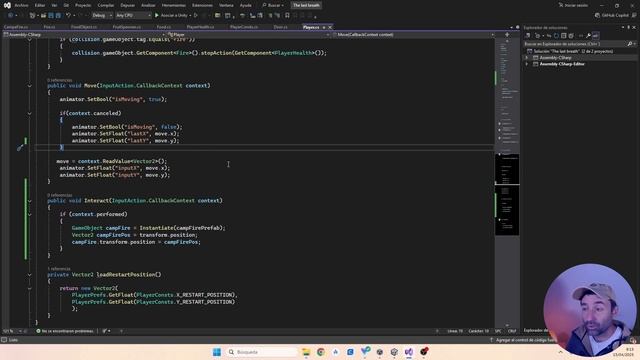The image size is (640, 360).
Task: Click the bookmark toolbar icon
Action: pos(287,15)
